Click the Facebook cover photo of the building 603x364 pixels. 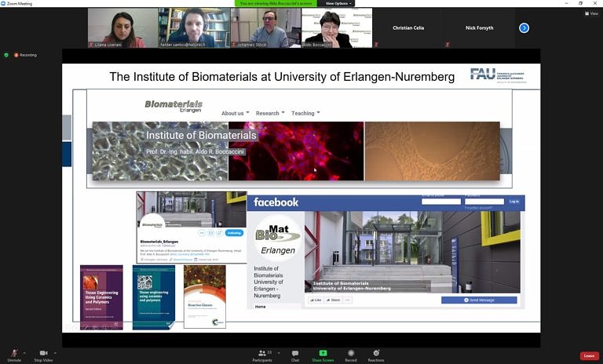[x=412, y=252]
